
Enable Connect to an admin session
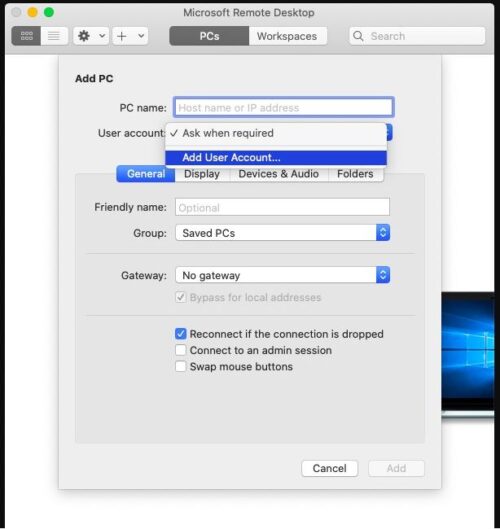pyautogui.click(x=180, y=350)
